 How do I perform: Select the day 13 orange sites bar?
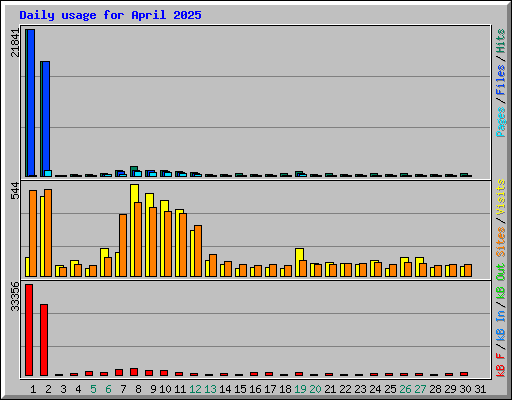213,265
